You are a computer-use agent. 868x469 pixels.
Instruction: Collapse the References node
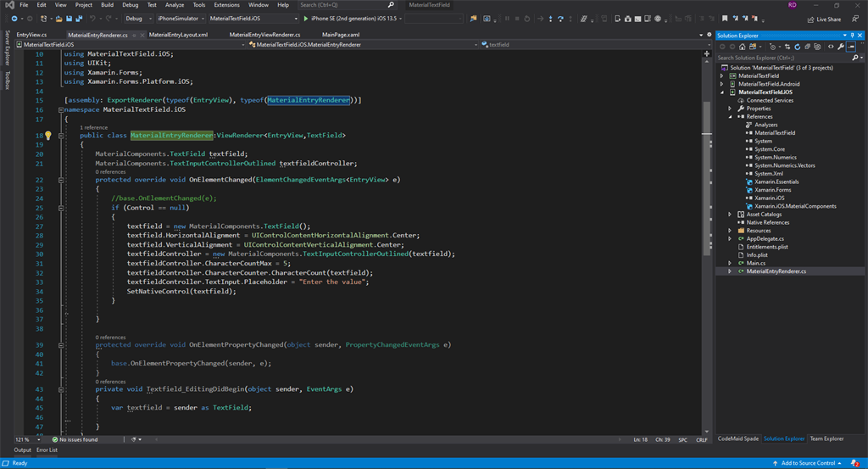point(730,117)
